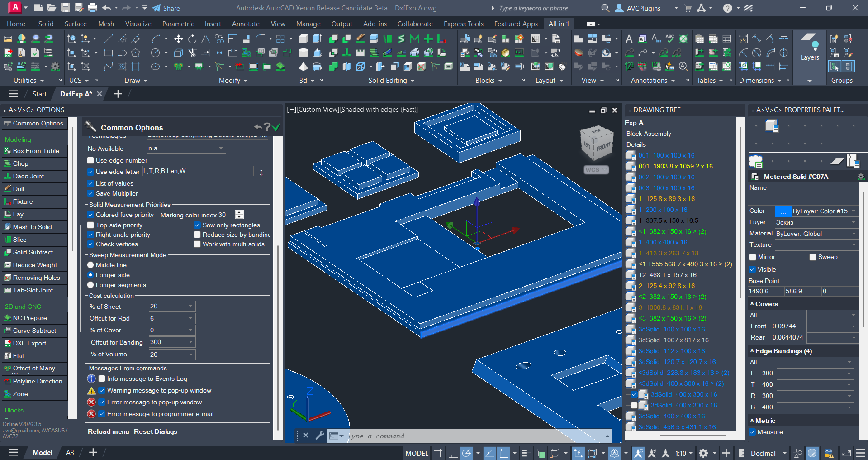868x460 pixels.
Task: Launch the DXF Export command
Action: point(29,343)
